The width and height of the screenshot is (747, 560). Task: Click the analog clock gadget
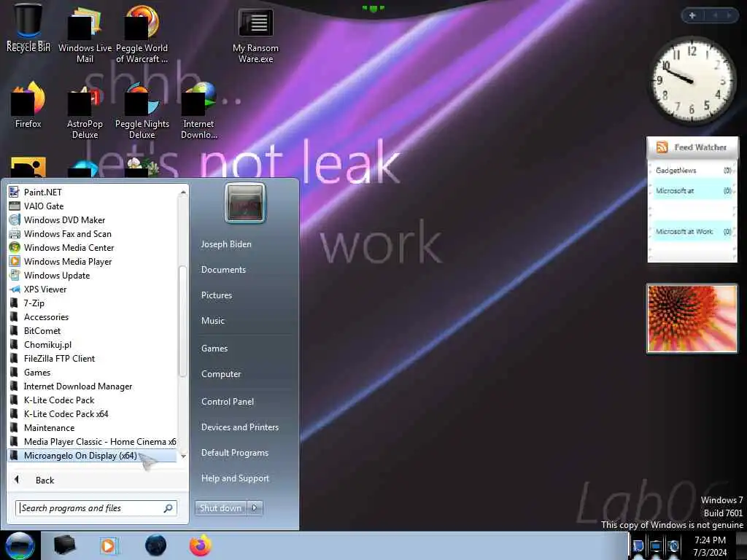click(692, 80)
